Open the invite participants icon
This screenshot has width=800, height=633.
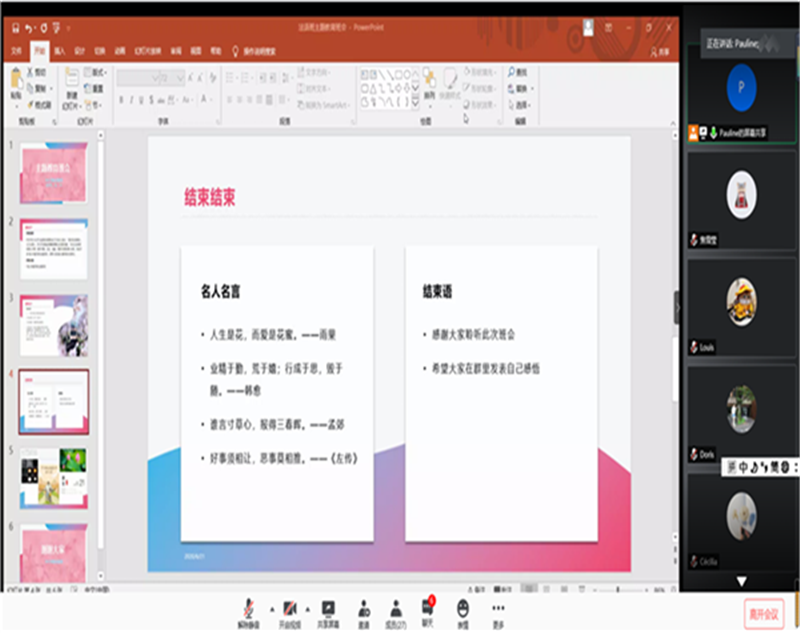tap(364, 610)
